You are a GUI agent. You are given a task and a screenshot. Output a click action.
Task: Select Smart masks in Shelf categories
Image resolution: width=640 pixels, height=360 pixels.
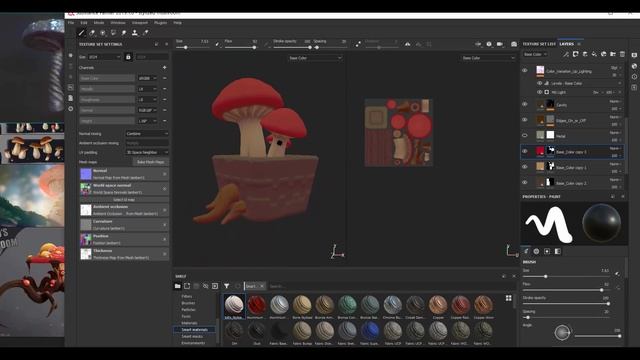192,336
